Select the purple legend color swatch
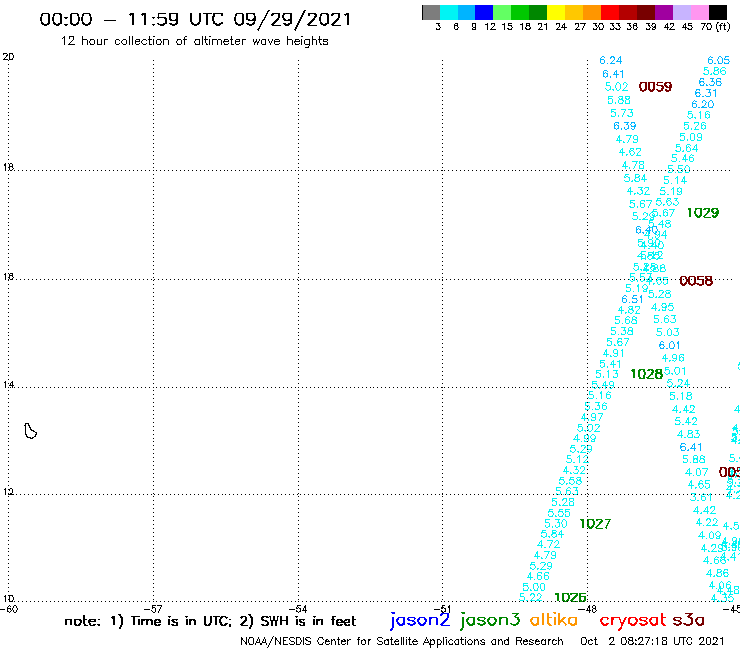The image size is (740, 650). 664,12
